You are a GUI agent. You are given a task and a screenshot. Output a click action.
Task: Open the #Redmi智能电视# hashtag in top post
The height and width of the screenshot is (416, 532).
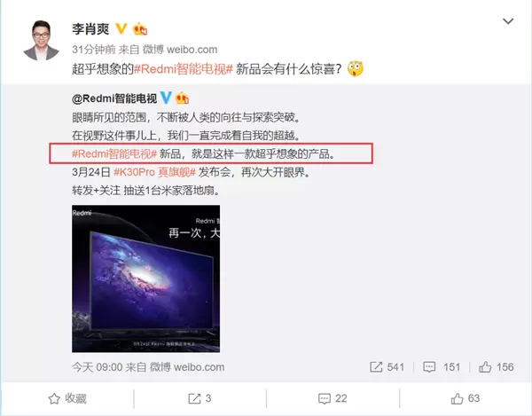point(184,69)
